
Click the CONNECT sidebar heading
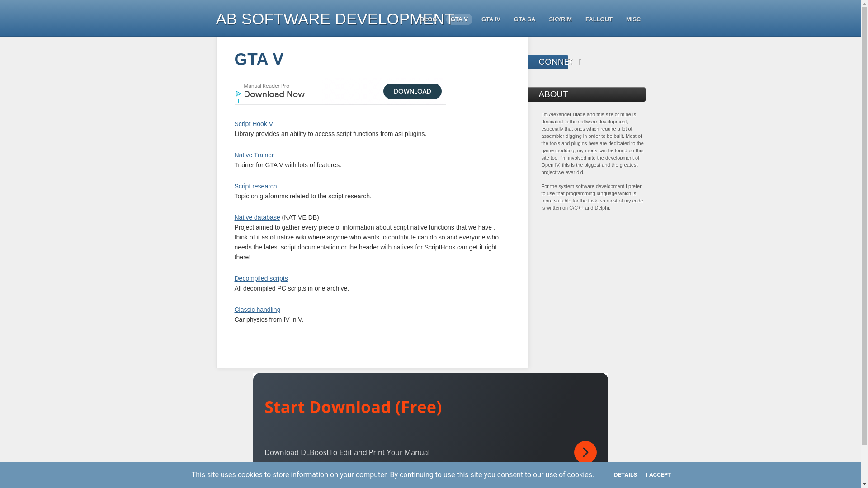coord(560,62)
